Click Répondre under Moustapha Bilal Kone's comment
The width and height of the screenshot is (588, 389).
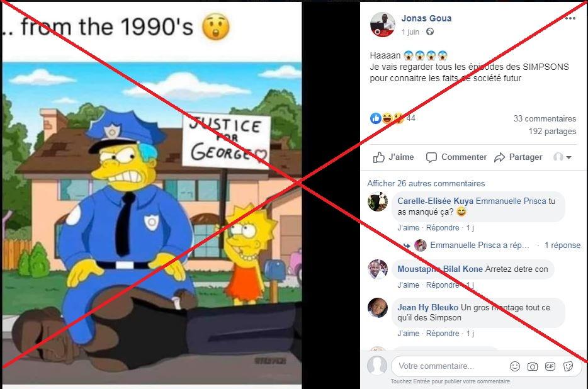(443, 285)
